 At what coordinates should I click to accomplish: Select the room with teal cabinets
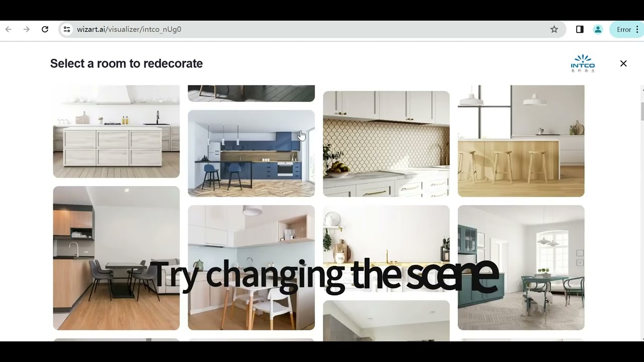tap(521, 267)
